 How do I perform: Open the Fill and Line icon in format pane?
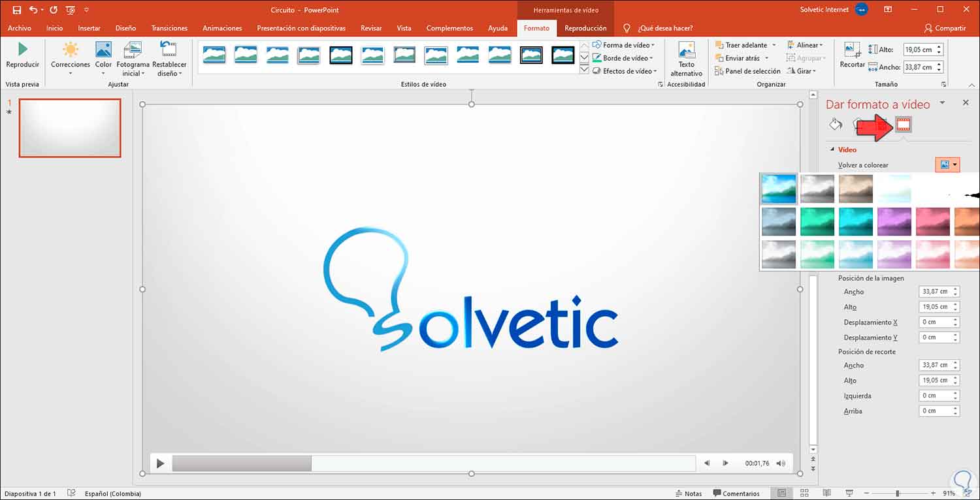pyautogui.click(x=835, y=124)
